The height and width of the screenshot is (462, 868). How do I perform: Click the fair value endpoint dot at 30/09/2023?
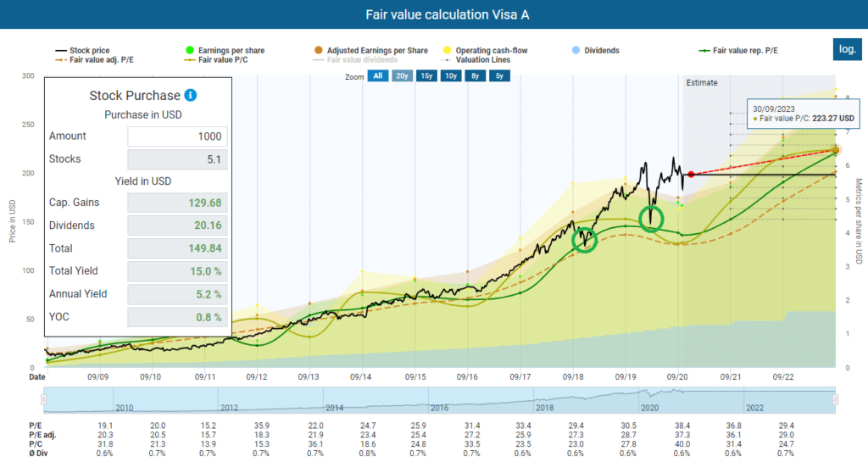coord(835,150)
